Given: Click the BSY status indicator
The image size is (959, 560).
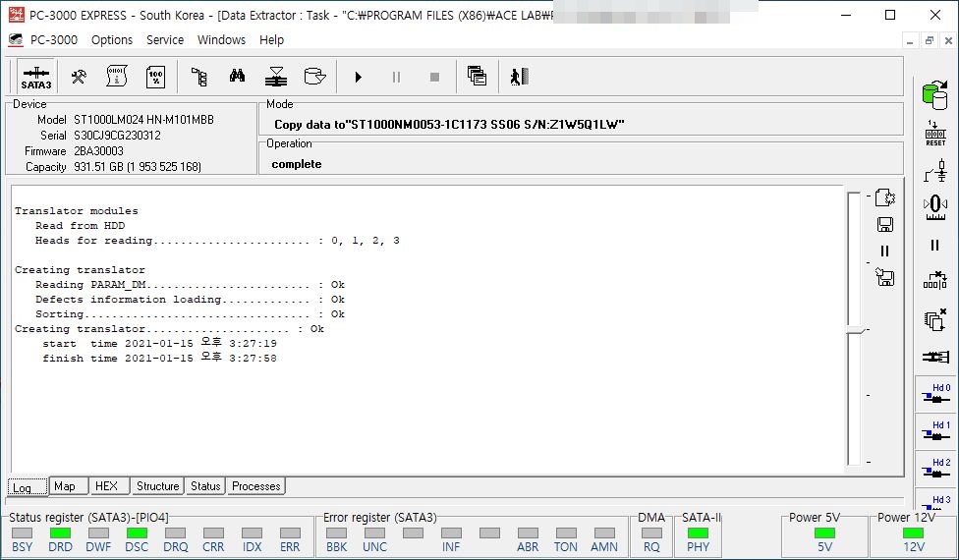Looking at the screenshot, I should (x=22, y=533).
